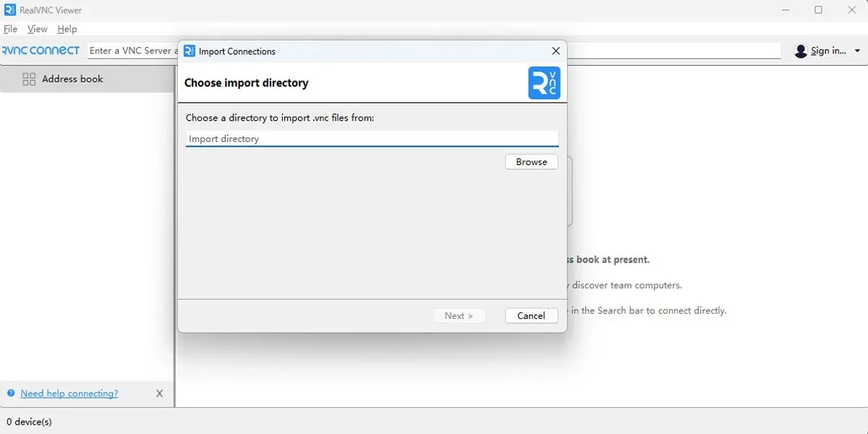Click the user account avatar icon

pos(801,51)
